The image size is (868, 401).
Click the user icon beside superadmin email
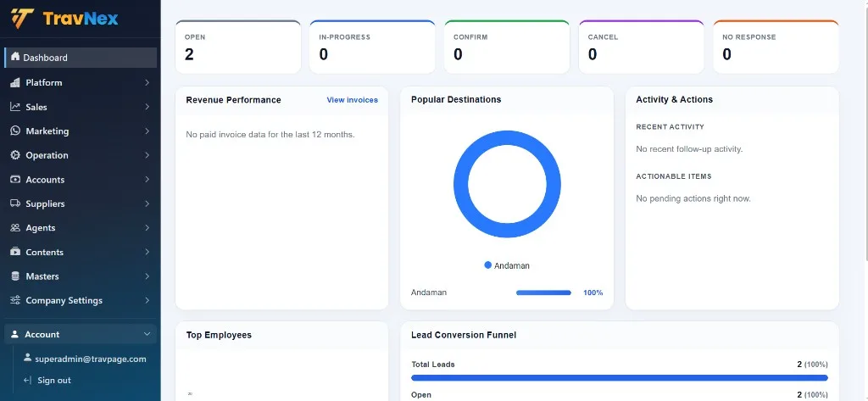click(x=27, y=358)
